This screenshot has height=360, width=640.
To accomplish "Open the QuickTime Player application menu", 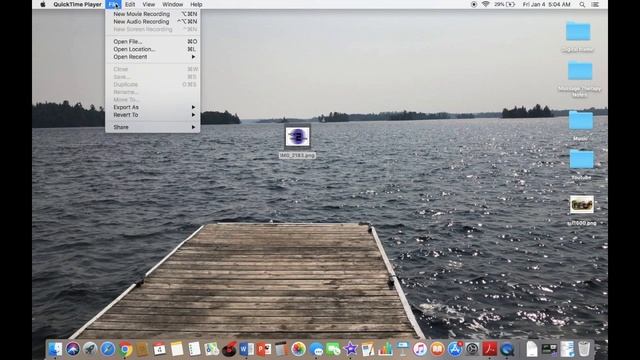I will (x=77, y=4).
